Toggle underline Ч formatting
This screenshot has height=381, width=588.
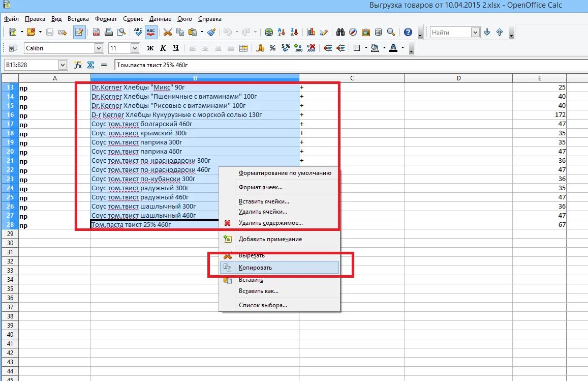pos(176,48)
